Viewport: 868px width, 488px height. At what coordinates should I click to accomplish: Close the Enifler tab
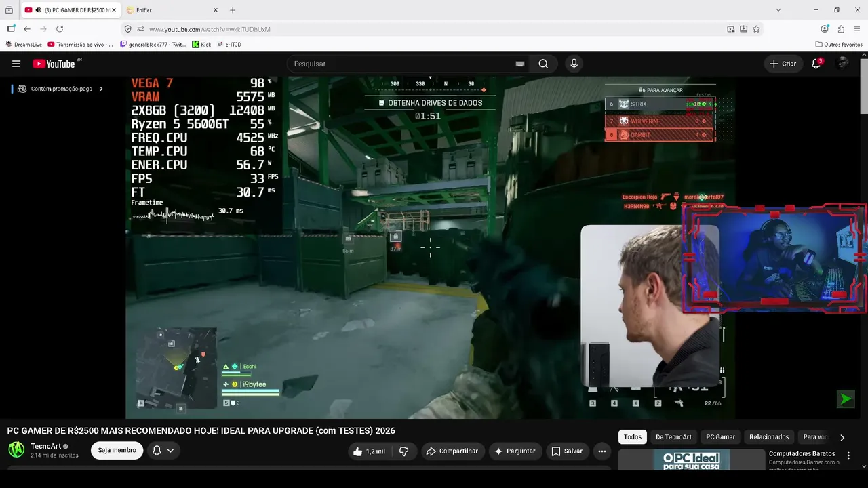216,10
